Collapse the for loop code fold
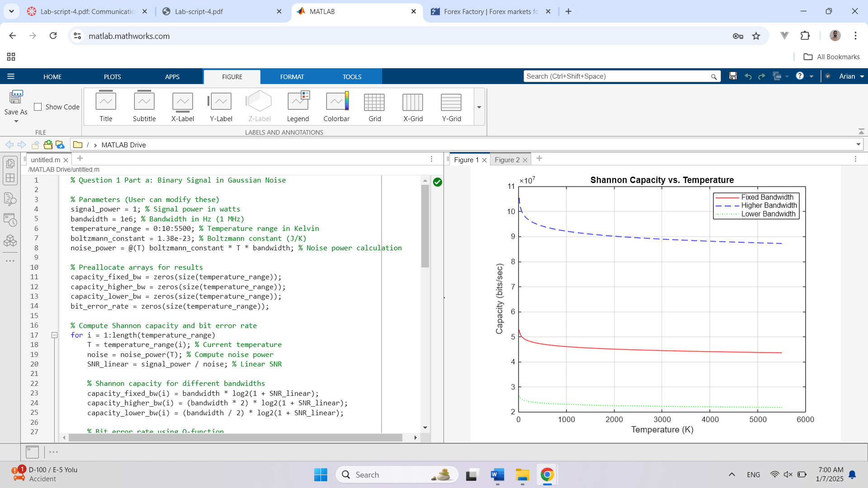 tap(54, 335)
